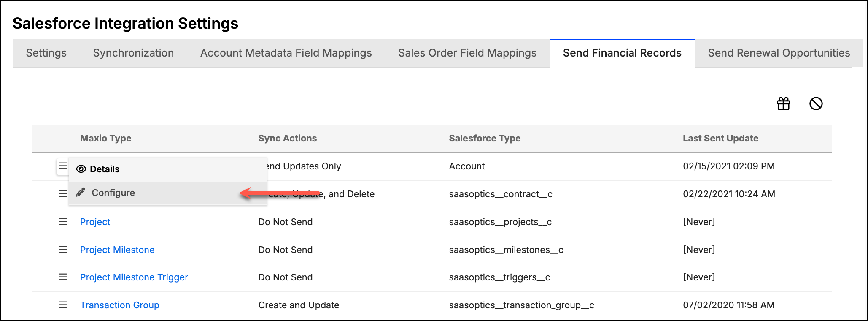Open hamburger menu beside Project
This screenshot has height=321, width=868.
click(63, 222)
